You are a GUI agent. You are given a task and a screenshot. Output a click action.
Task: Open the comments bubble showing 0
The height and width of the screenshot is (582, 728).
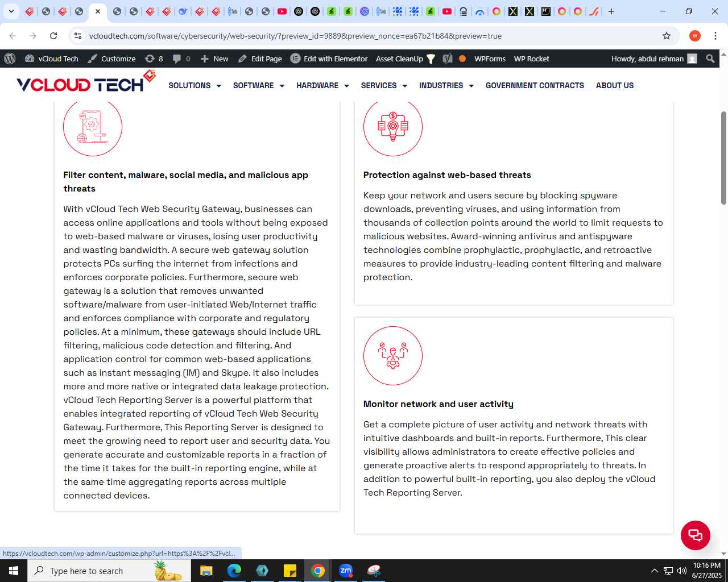181,59
